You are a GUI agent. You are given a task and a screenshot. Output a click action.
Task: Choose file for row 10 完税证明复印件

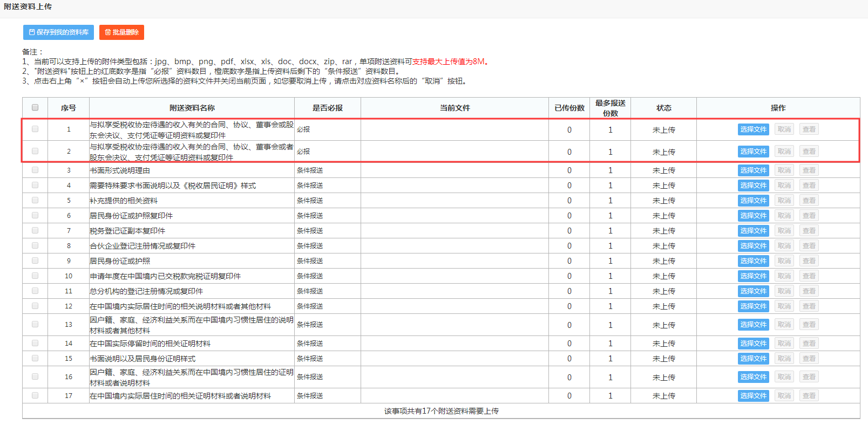[x=754, y=276]
